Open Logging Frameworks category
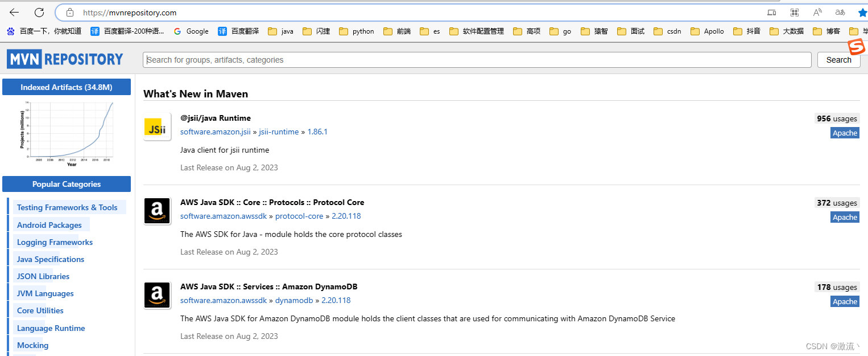The image size is (868, 356). [x=55, y=242]
